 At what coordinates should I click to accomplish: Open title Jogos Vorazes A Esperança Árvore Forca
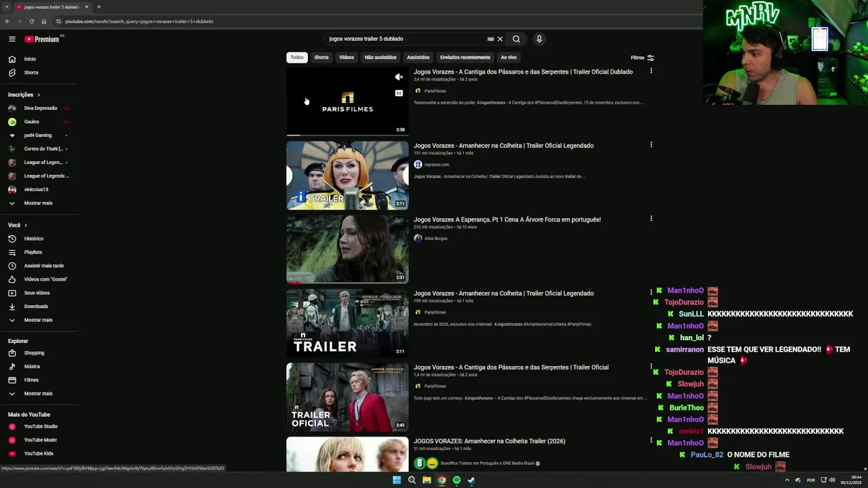tap(507, 220)
